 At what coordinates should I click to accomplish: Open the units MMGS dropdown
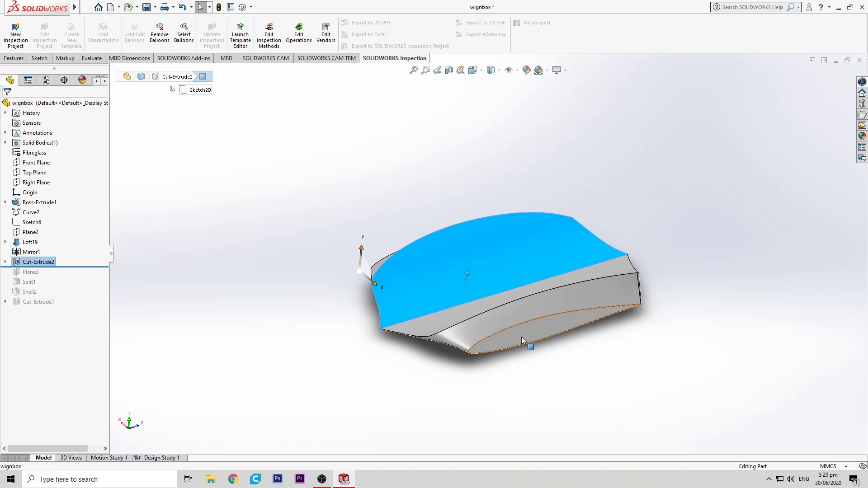coord(846,466)
